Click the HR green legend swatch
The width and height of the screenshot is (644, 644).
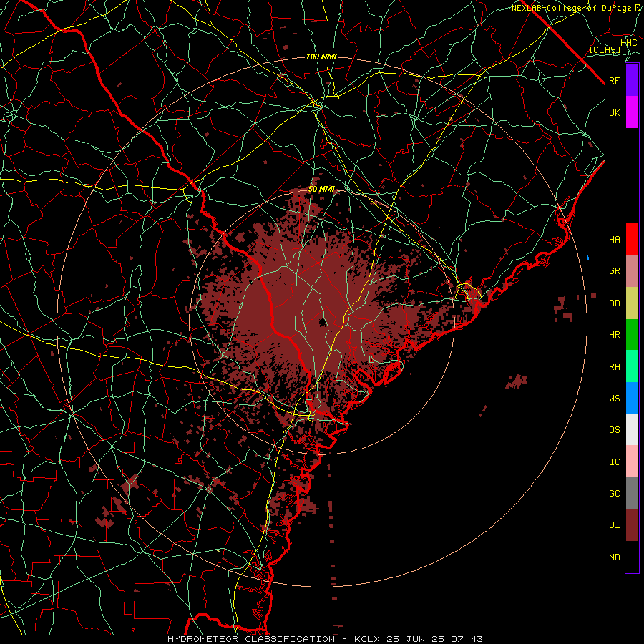(632, 335)
